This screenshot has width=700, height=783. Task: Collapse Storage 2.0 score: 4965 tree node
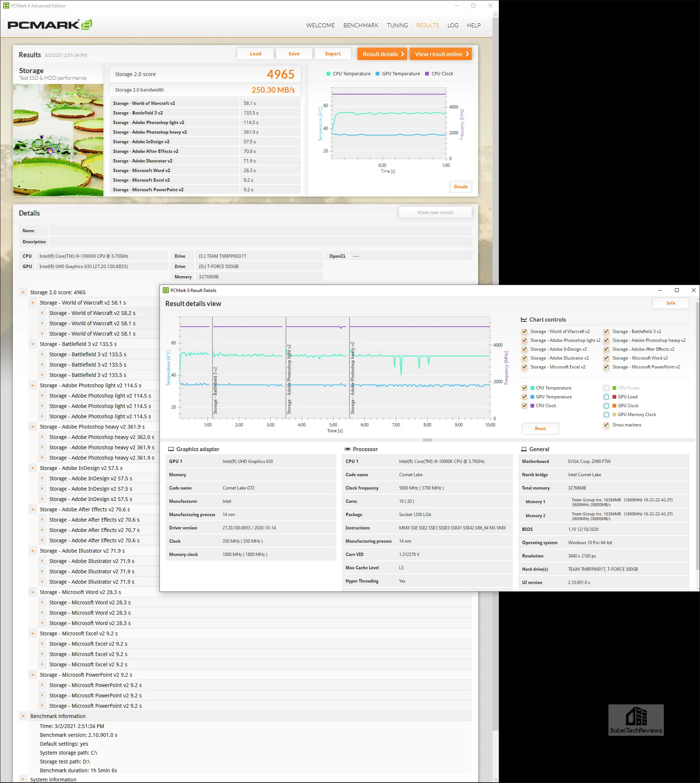click(23, 292)
